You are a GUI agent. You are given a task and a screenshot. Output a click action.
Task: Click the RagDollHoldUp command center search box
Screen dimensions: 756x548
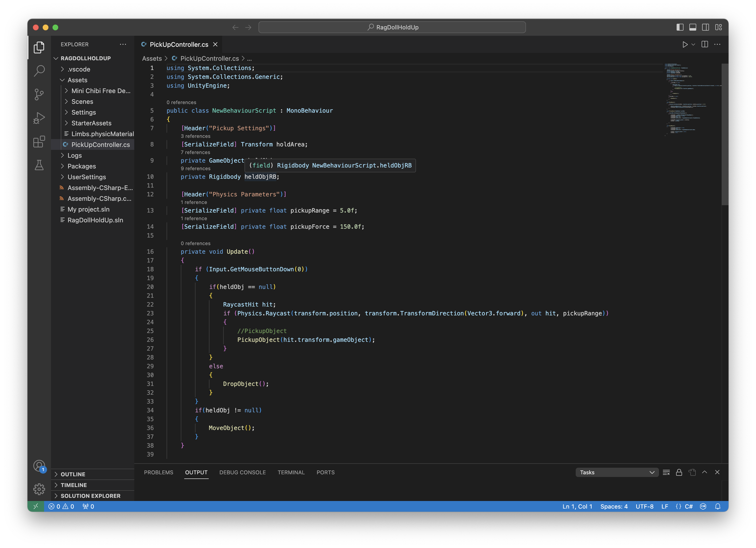(392, 27)
